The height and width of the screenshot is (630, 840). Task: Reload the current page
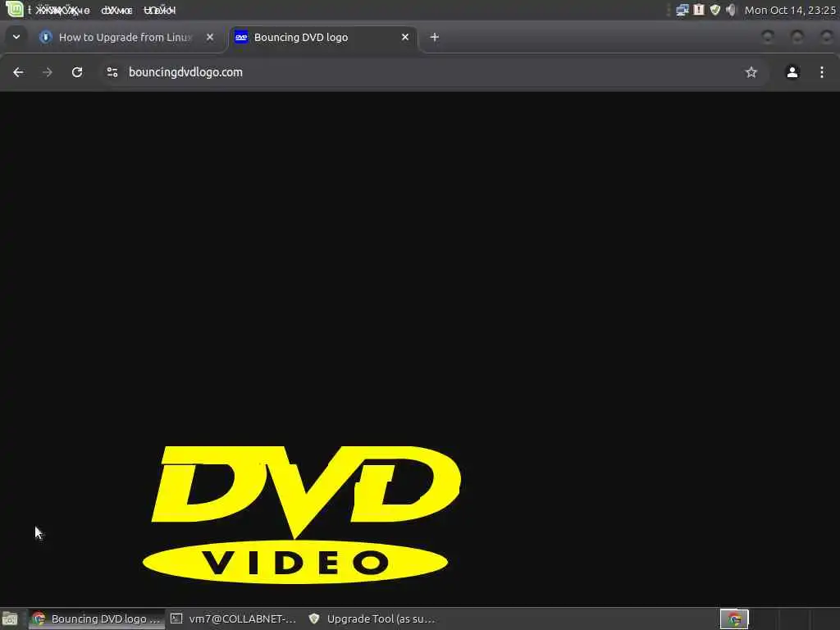tap(77, 72)
